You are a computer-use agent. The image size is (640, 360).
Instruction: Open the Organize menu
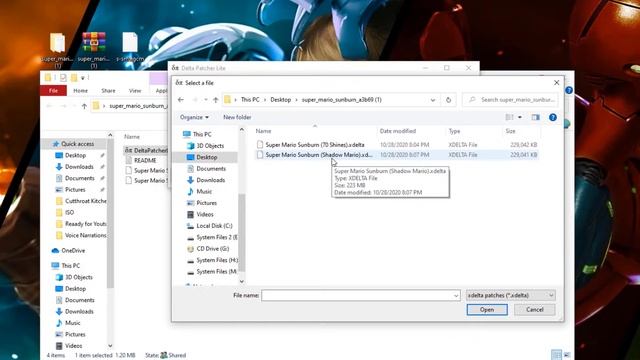tap(194, 117)
